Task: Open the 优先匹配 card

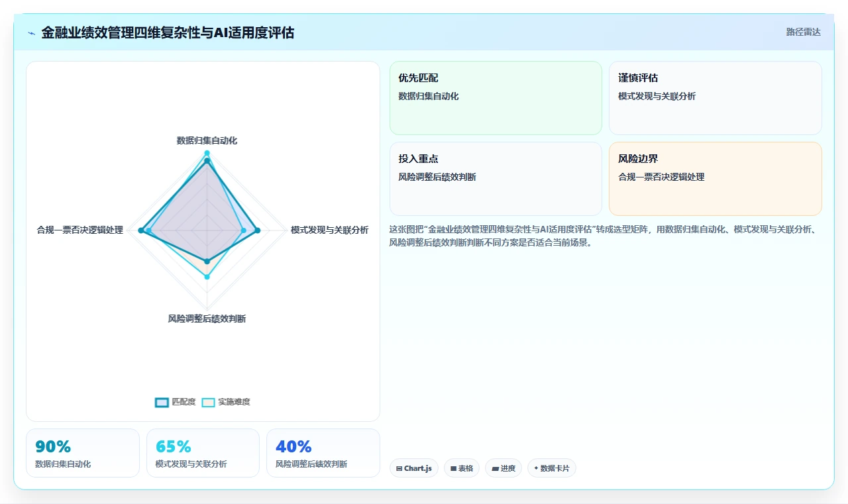Action: tap(496, 98)
